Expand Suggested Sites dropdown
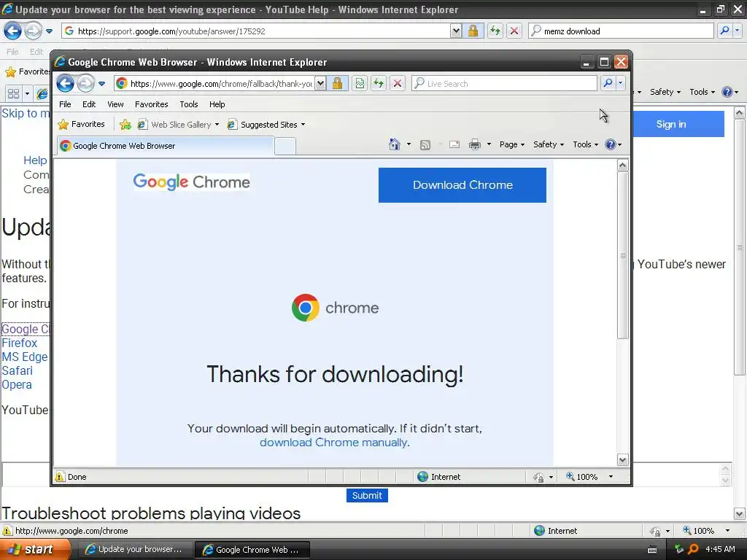 303,125
